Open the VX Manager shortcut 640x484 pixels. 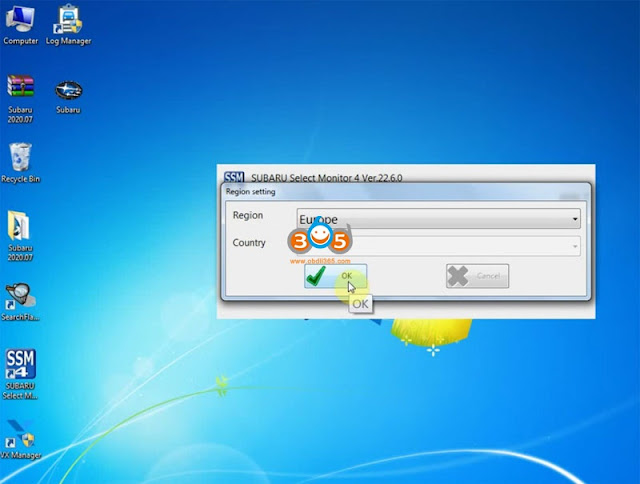pyautogui.click(x=20, y=440)
